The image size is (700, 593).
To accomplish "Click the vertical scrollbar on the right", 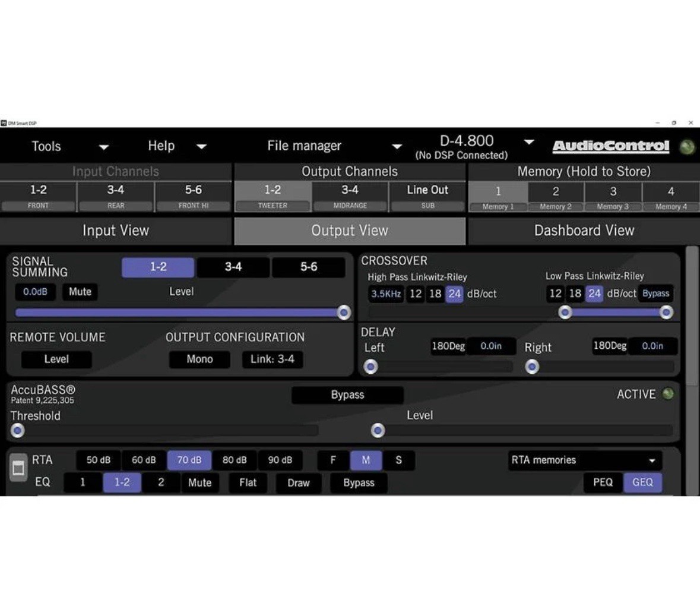I will pos(692,315).
